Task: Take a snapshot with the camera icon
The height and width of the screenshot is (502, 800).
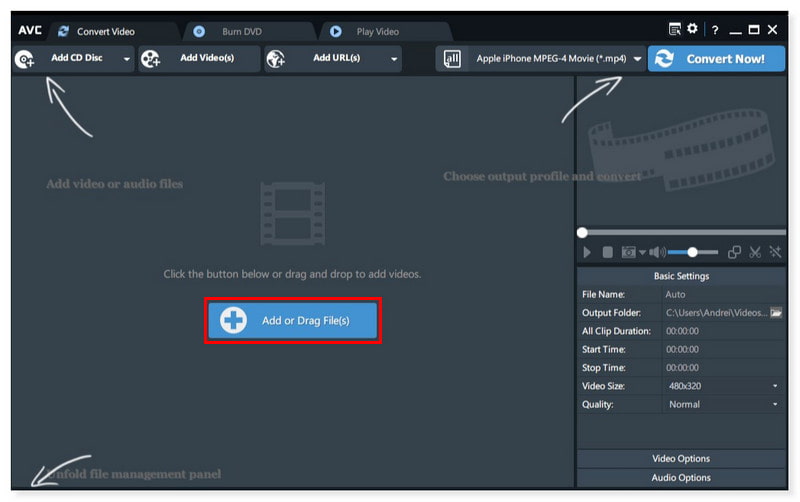Action: pyautogui.click(x=628, y=253)
